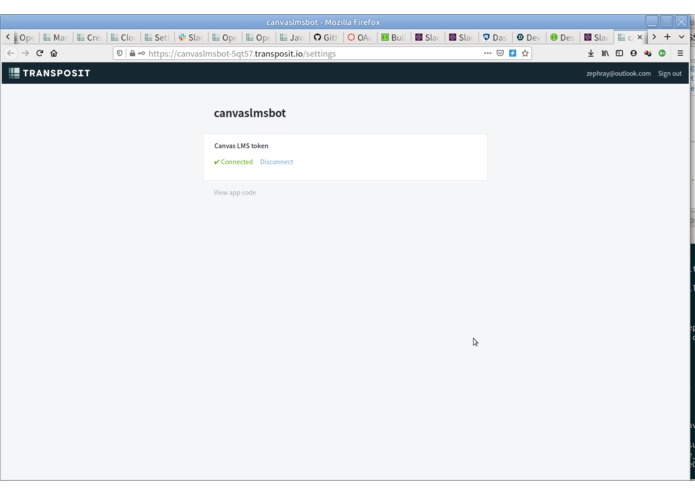This screenshot has height=494, width=695.
Task: Open a new tab with plus
Action: tap(667, 37)
